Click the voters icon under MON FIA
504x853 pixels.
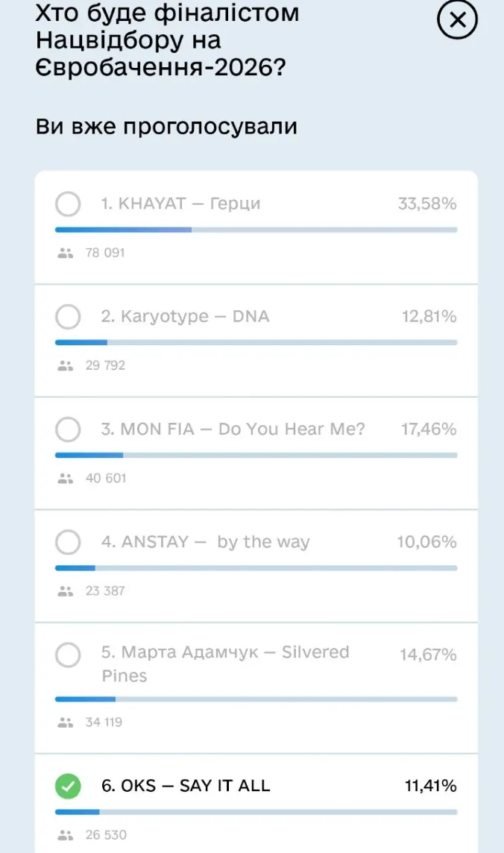66,479
